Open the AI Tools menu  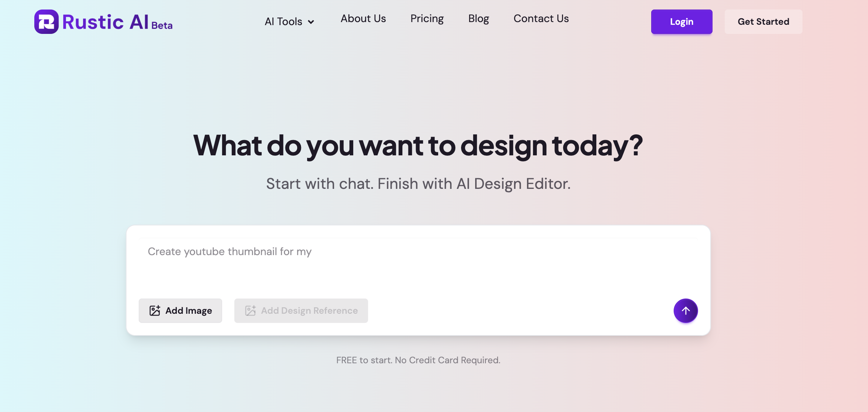pos(283,22)
